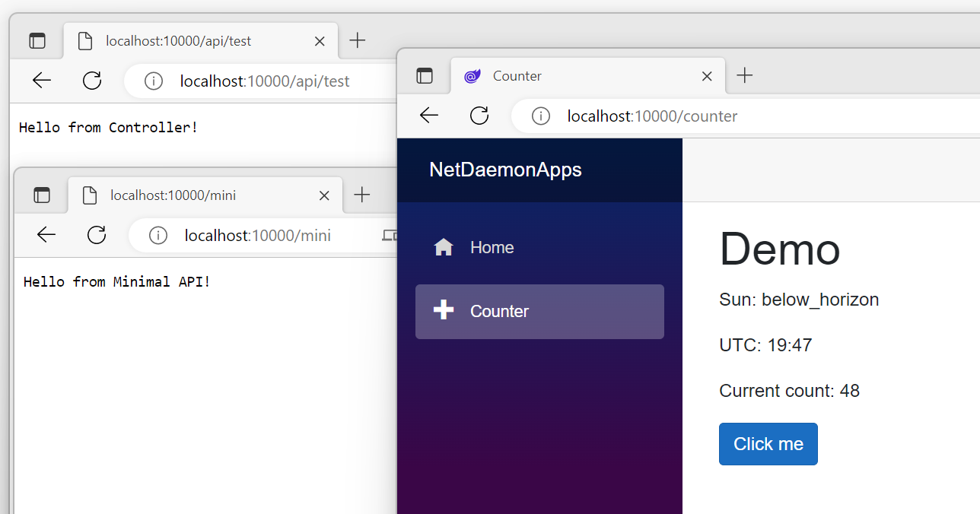Close the Counter browser tab
The height and width of the screenshot is (514, 980).
click(x=707, y=76)
